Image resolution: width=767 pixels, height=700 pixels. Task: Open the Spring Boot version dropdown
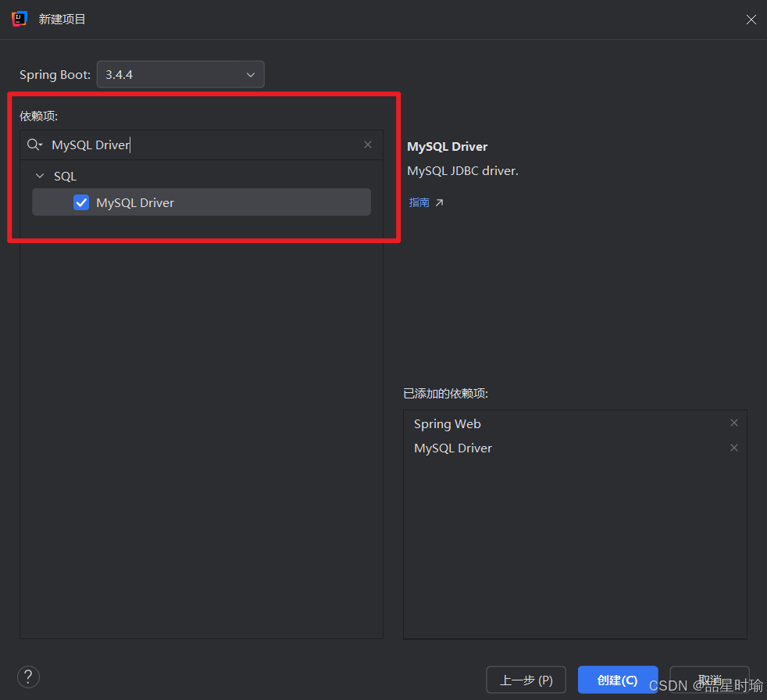180,74
